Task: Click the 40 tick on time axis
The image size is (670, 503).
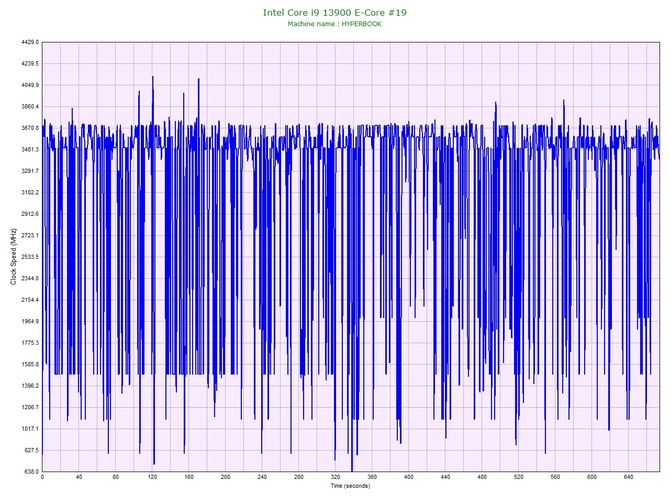Action: [x=79, y=477]
